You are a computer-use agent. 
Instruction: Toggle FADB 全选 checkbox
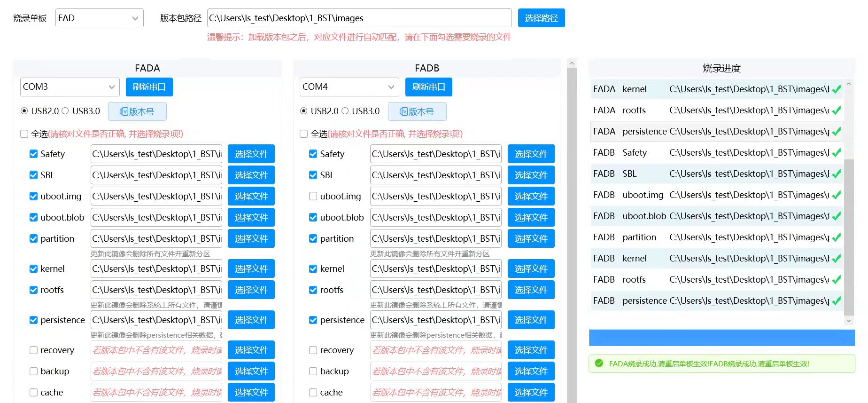(x=304, y=134)
